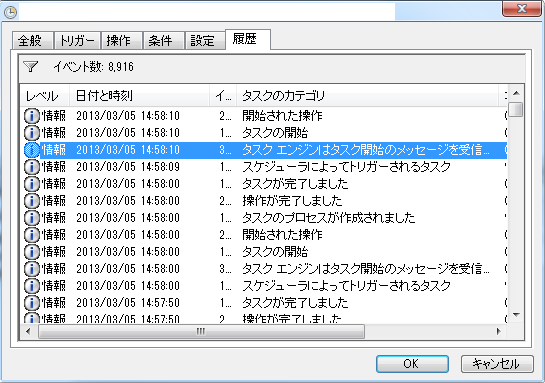The image size is (545, 383).
Task: Select the 2013/03/05 14:58:09 date cell
Action: point(128,167)
